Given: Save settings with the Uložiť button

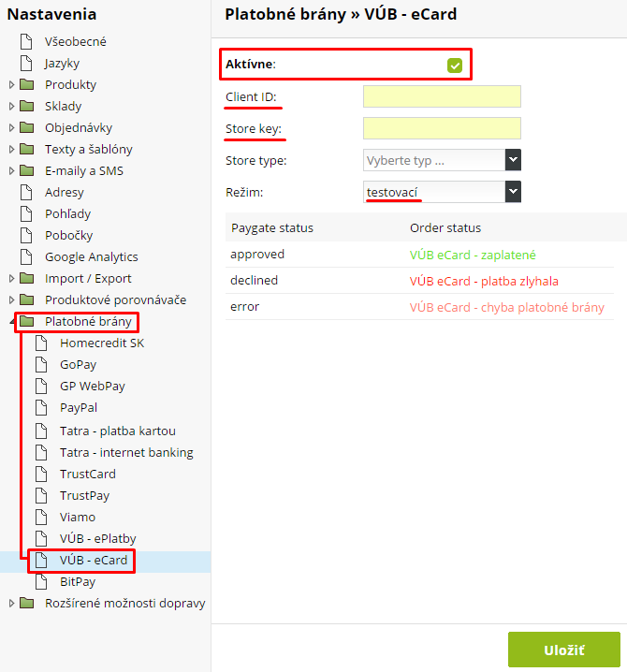Looking at the screenshot, I should [564, 650].
